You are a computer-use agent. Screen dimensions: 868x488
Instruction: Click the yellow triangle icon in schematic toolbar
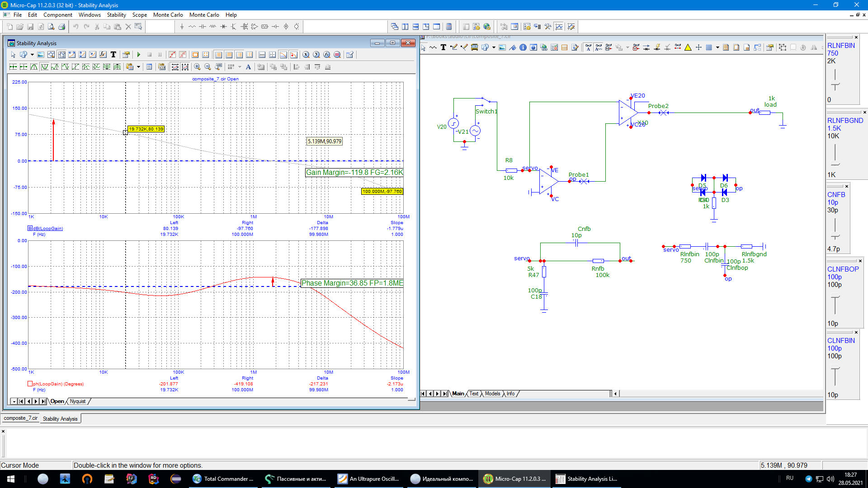click(688, 47)
